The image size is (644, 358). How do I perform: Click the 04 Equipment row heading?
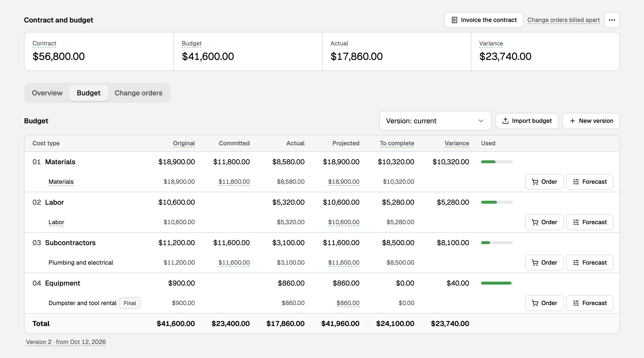coord(56,283)
